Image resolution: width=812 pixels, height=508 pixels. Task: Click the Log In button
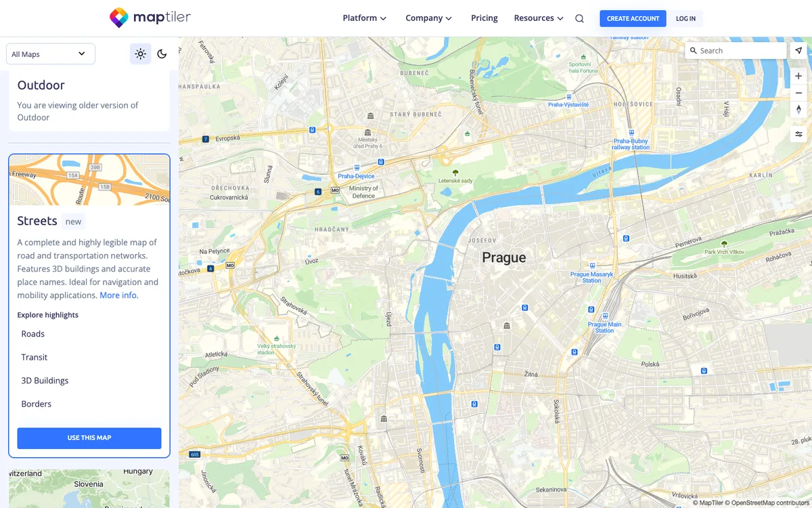[685, 18]
